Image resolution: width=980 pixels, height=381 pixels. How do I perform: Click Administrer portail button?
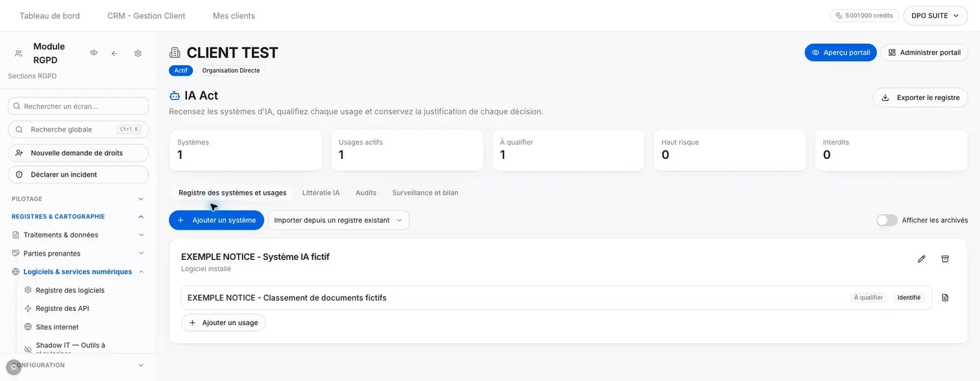(924, 53)
